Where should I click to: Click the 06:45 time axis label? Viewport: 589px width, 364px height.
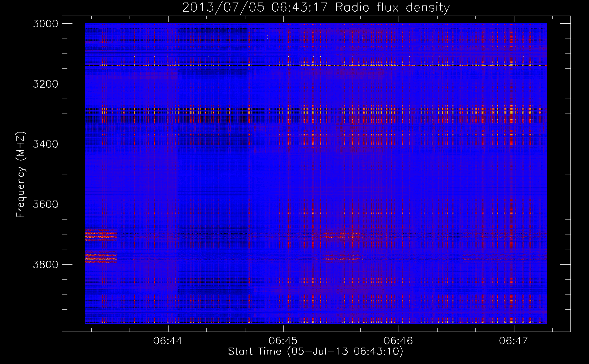pos(283,341)
